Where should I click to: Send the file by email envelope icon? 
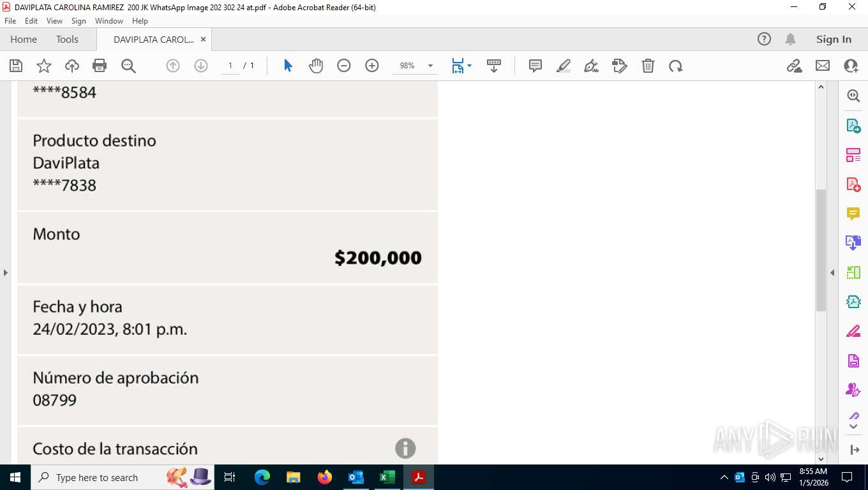[823, 66]
